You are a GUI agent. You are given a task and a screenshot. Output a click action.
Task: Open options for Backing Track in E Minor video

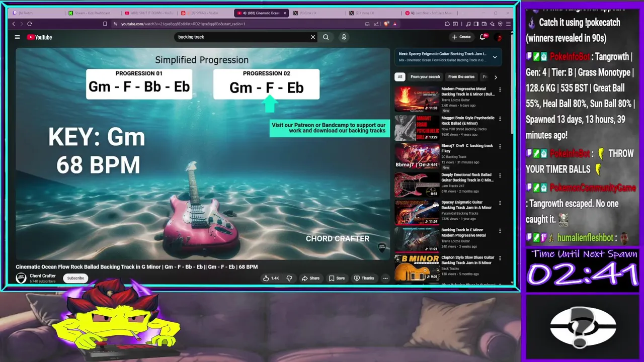(x=500, y=231)
